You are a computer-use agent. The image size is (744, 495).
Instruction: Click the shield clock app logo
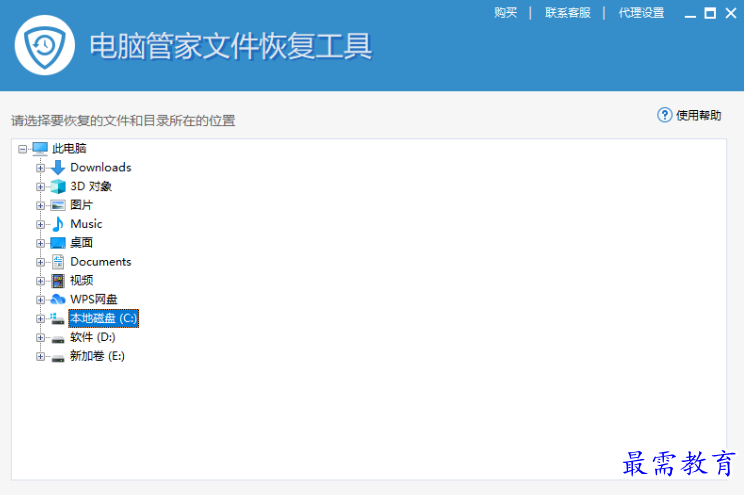(x=45, y=45)
